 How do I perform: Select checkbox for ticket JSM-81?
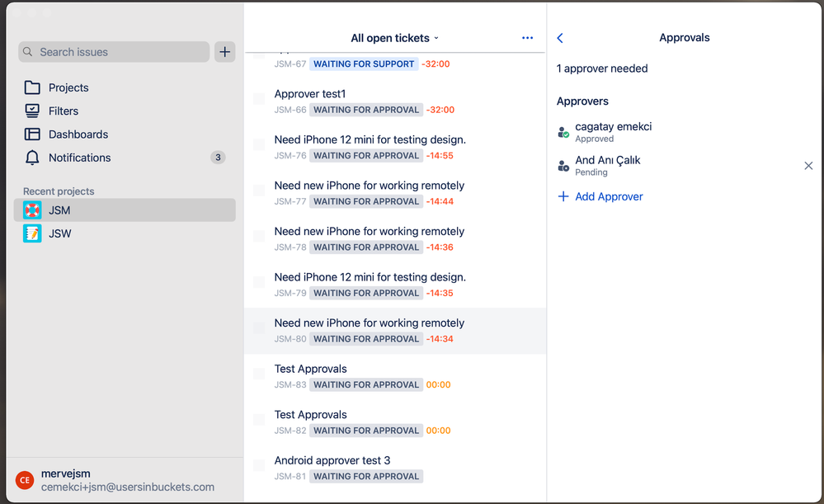(x=259, y=465)
